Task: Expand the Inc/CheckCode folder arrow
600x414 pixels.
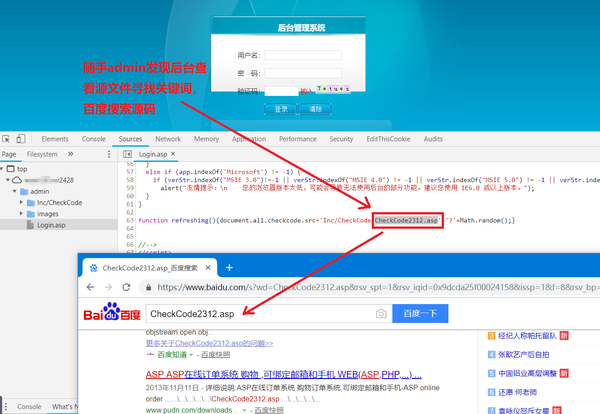Action: point(21,202)
